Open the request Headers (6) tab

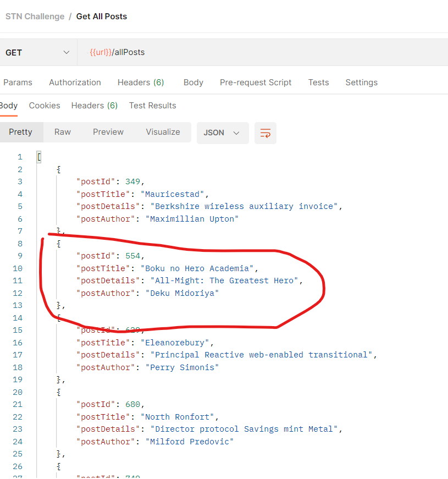(141, 82)
